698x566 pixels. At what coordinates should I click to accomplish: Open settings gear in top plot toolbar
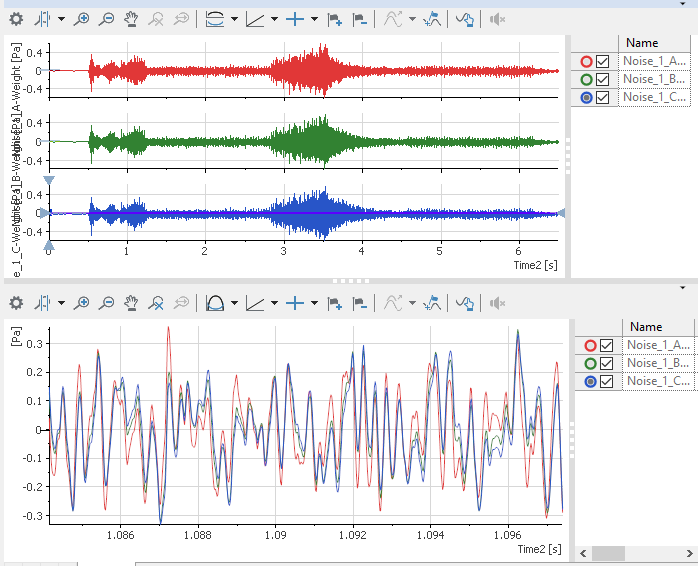point(16,19)
